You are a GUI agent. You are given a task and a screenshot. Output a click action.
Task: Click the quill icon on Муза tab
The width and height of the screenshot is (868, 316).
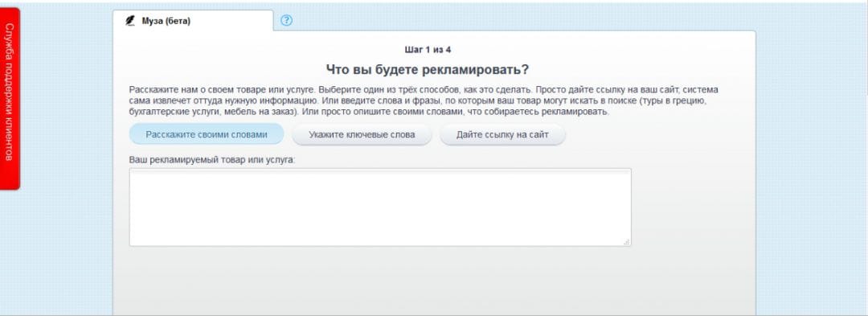130,21
